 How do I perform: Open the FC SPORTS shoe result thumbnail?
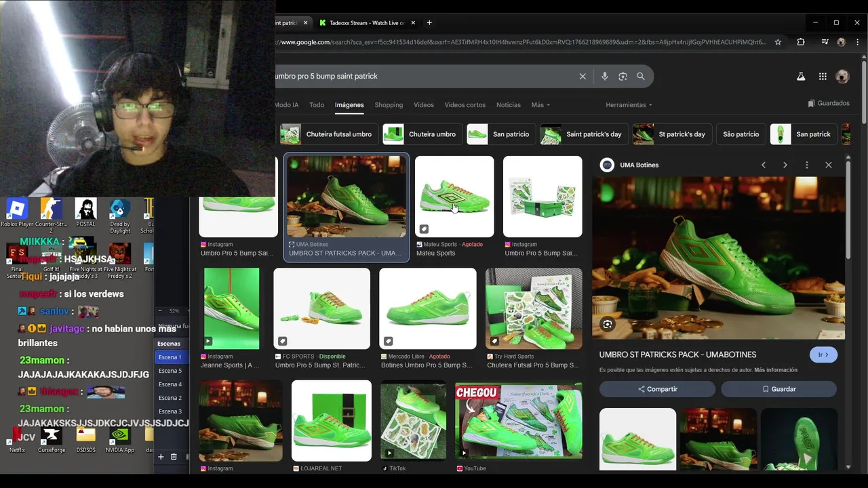(322, 309)
